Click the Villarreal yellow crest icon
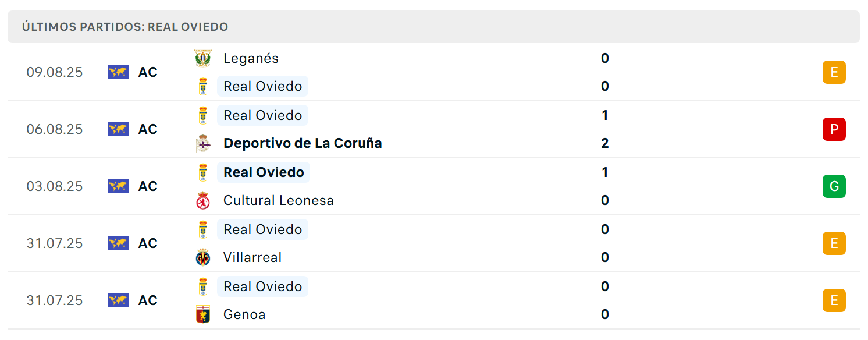The width and height of the screenshot is (868, 340). pyautogui.click(x=203, y=257)
